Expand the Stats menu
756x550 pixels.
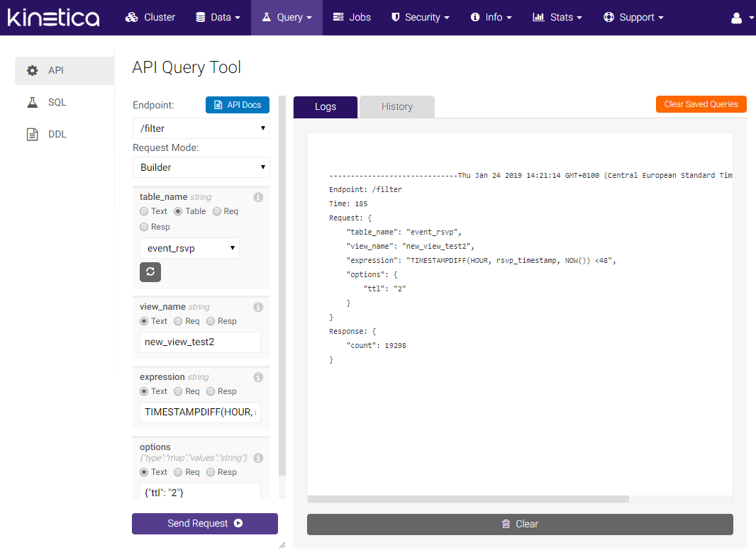[557, 17]
